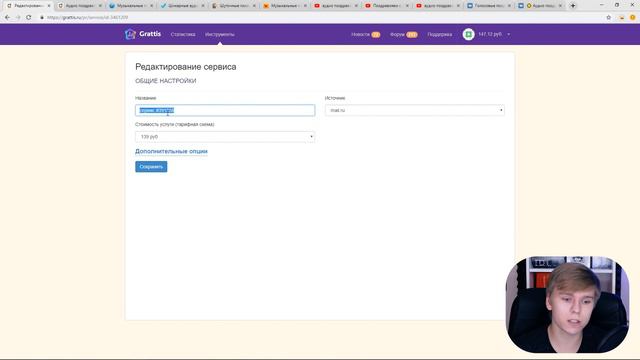Click the round user avatar in header

468,34
